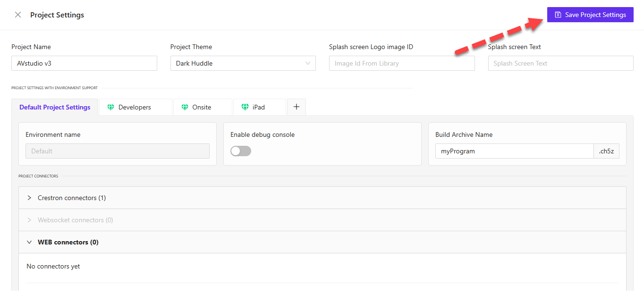
Task: Click the Splash screen Logo image ID field
Action: [401, 63]
